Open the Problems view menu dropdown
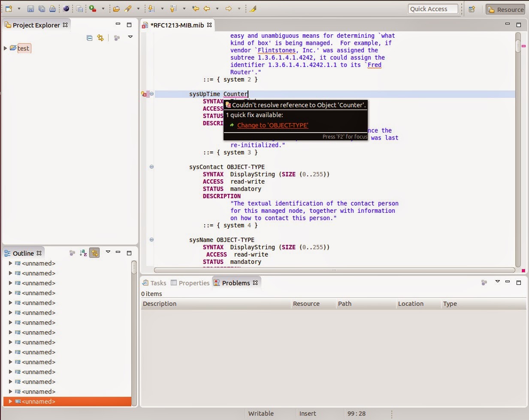This screenshot has width=529, height=420. (x=497, y=282)
